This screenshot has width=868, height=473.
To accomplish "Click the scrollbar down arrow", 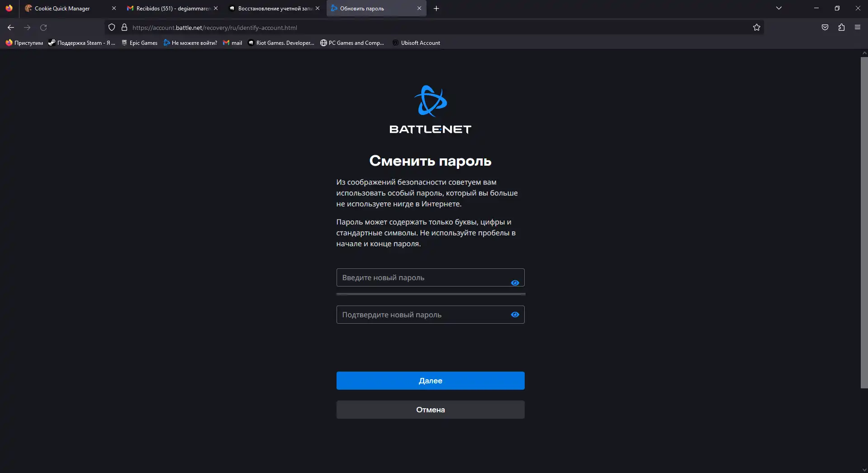I will (x=864, y=470).
